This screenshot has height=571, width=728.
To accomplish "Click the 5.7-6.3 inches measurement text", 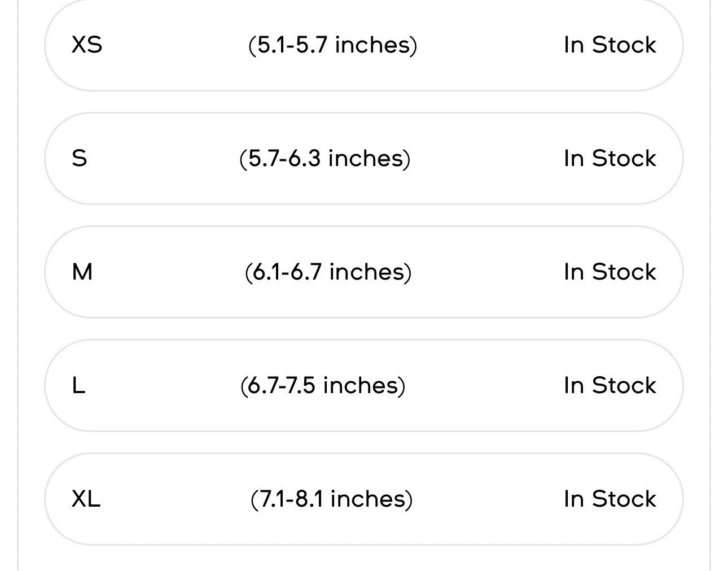I will click(324, 158).
